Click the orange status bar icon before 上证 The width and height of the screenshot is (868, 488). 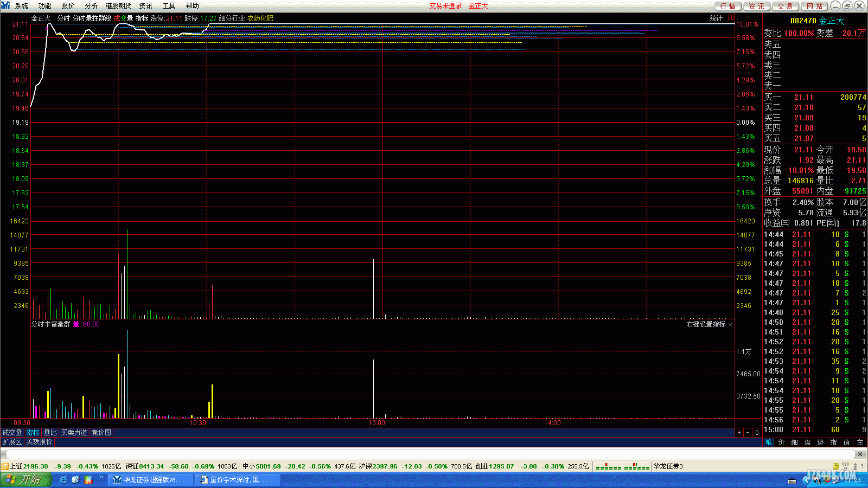click(x=4, y=466)
